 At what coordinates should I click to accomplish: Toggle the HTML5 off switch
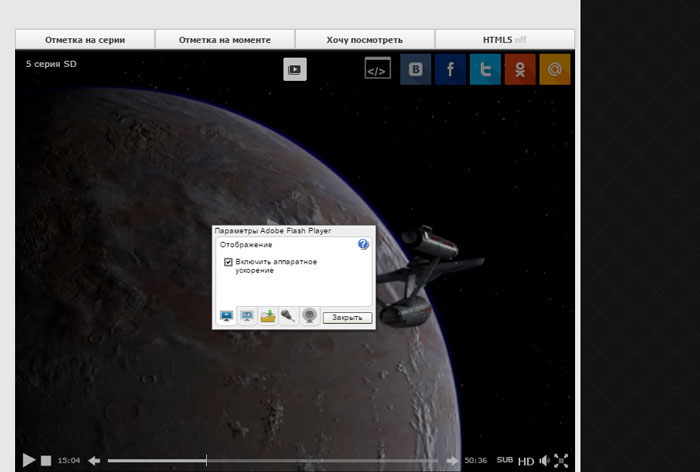click(504, 40)
